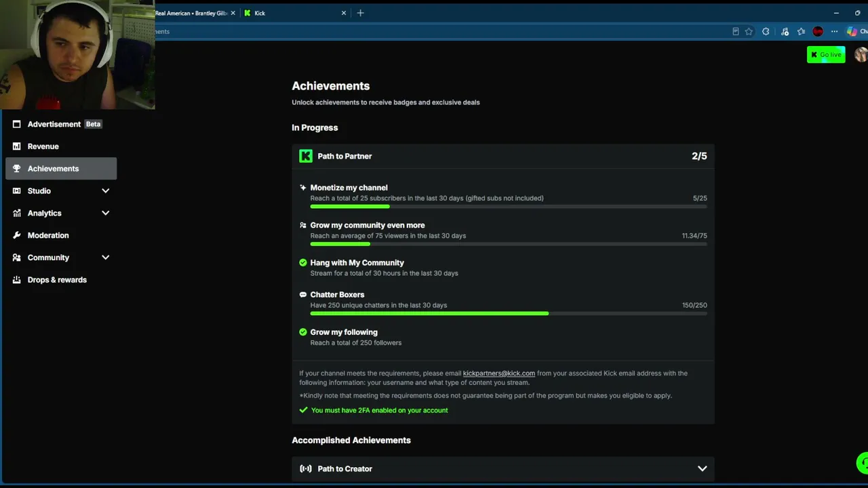Click the kickpartners@kick.com email link
Image resolution: width=868 pixels, height=488 pixels.
click(x=499, y=373)
